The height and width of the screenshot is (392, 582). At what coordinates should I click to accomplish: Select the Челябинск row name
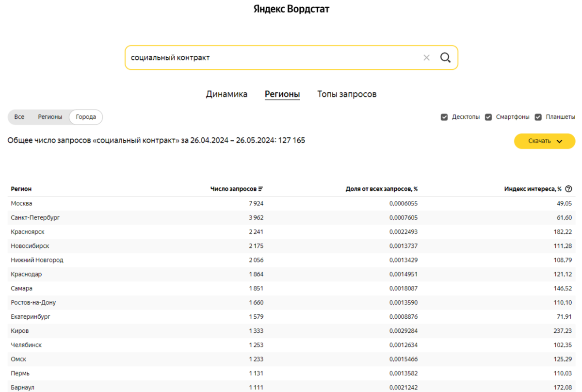26,344
